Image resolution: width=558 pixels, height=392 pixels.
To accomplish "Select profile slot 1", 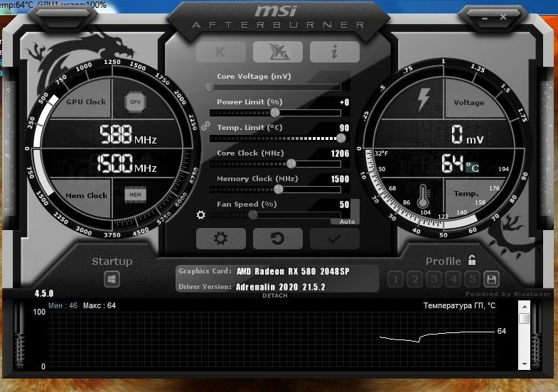I will 395,279.
